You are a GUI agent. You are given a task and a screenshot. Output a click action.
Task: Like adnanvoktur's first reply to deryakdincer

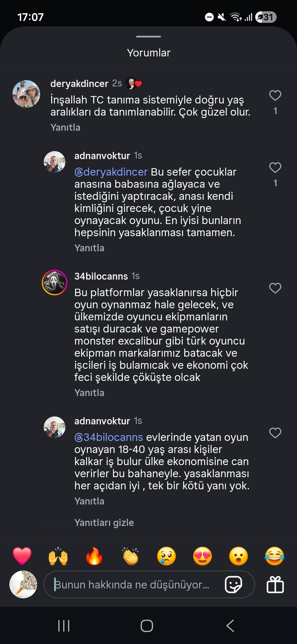[x=275, y=168]
